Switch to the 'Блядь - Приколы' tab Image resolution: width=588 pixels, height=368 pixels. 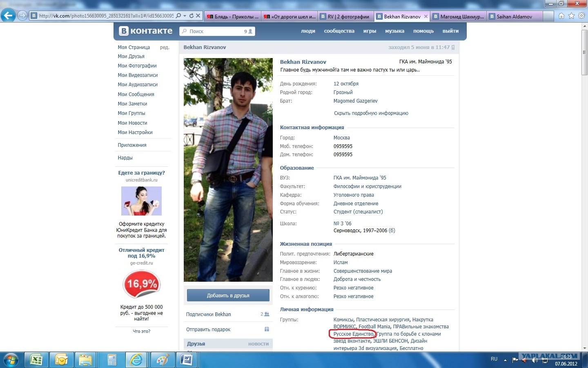(232, 17)
